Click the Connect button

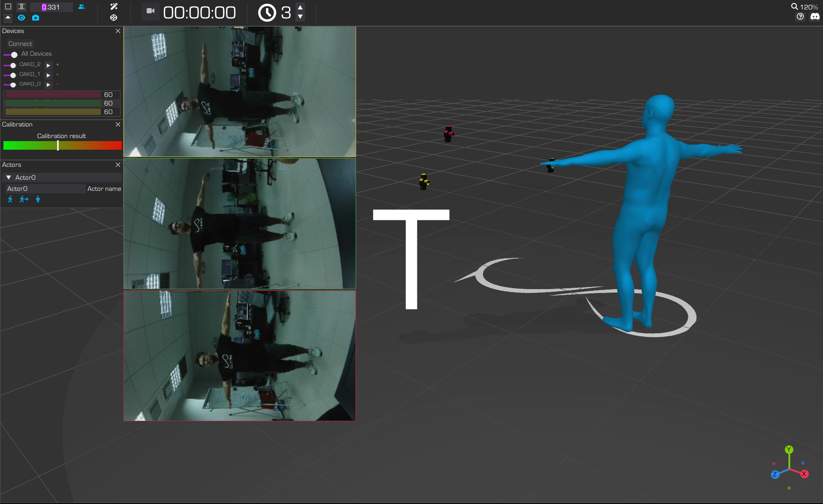(x=20, y=44)
